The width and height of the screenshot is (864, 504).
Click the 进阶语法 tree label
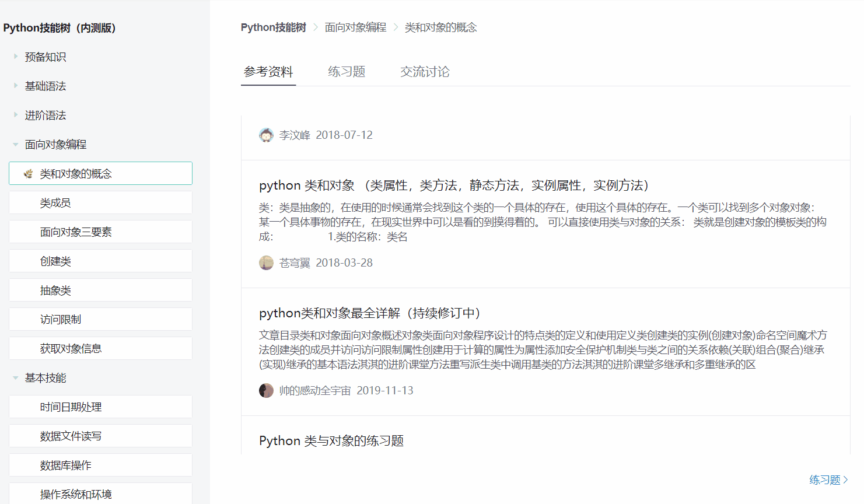46,115
